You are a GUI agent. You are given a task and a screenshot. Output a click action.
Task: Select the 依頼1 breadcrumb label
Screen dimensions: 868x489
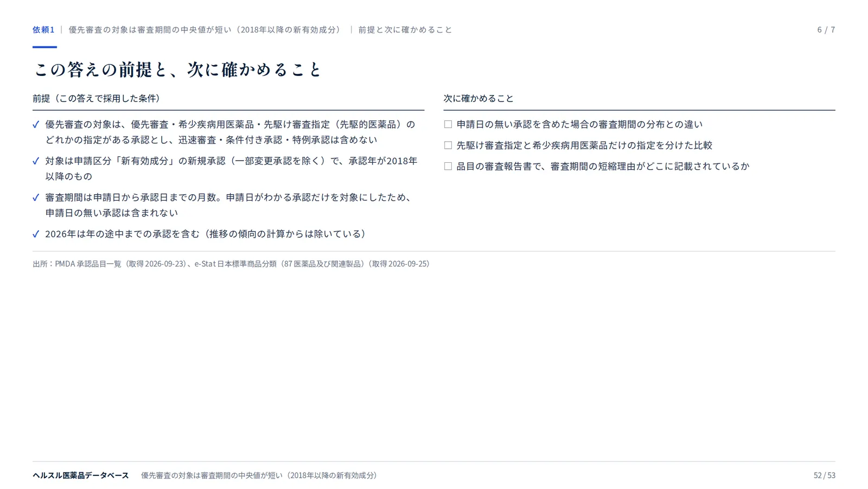point(43,30)
